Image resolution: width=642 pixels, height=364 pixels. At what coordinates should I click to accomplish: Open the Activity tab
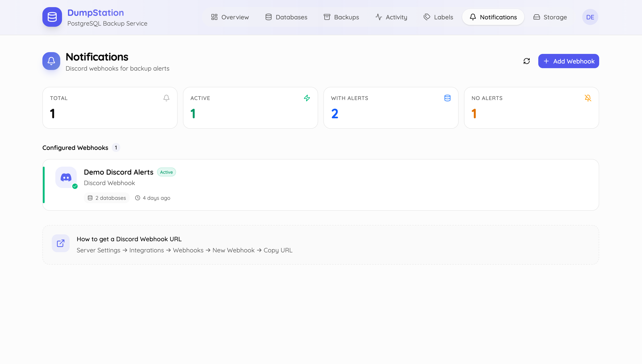(391, 17)
